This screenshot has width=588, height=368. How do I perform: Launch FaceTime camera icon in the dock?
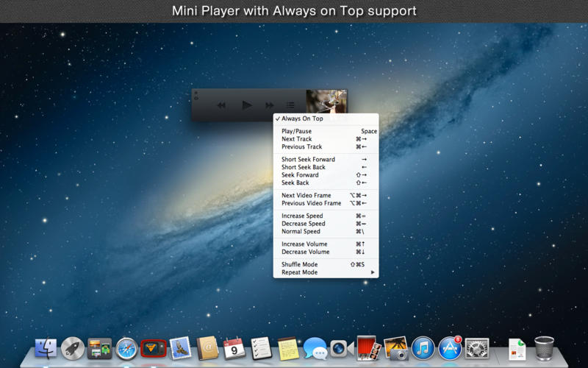342,349
